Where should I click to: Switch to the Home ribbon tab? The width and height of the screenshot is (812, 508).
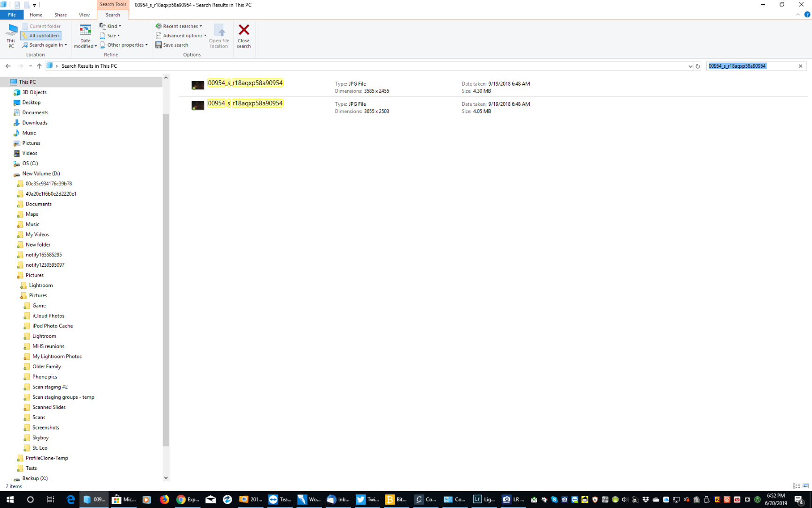(36, 15)
